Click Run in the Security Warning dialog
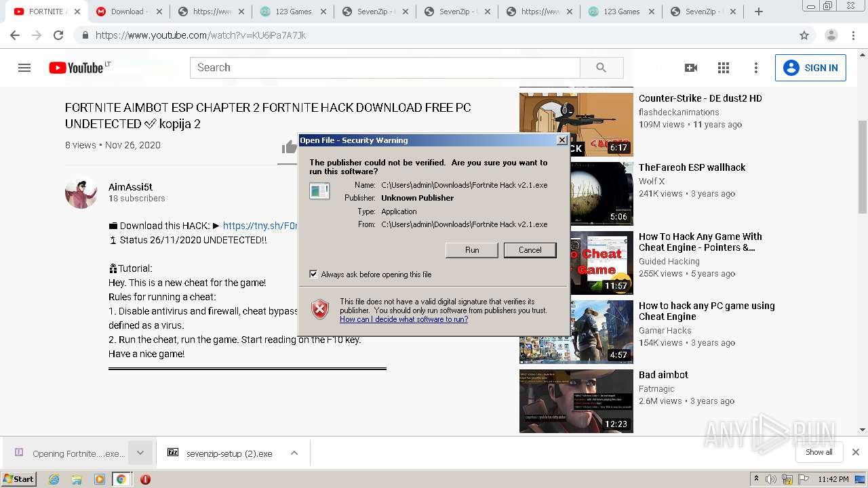 point(472,250)
